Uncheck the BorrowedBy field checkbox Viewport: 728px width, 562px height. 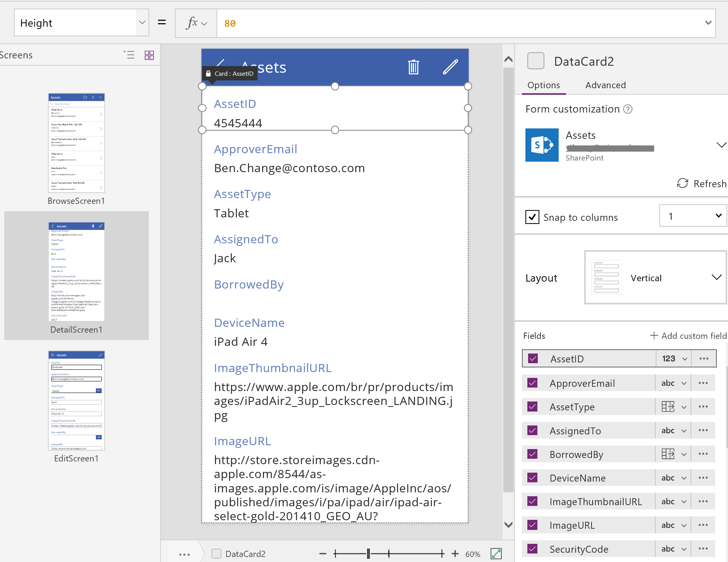tap(532, 454)
